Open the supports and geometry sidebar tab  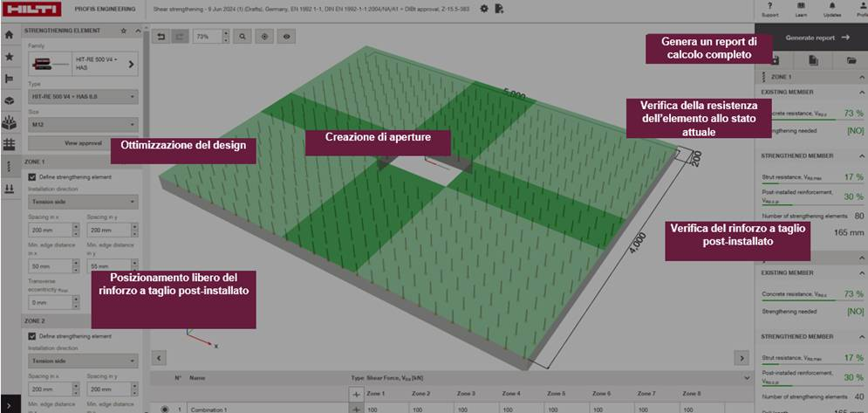(9, 79)
